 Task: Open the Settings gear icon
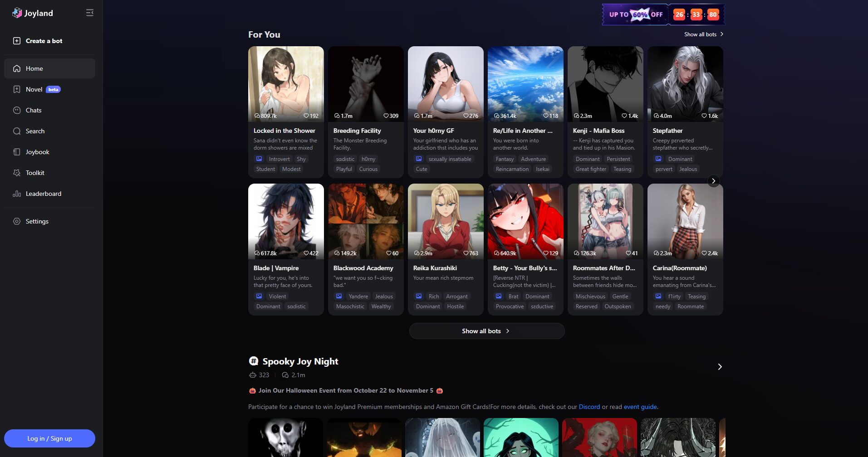coord(17,221)
